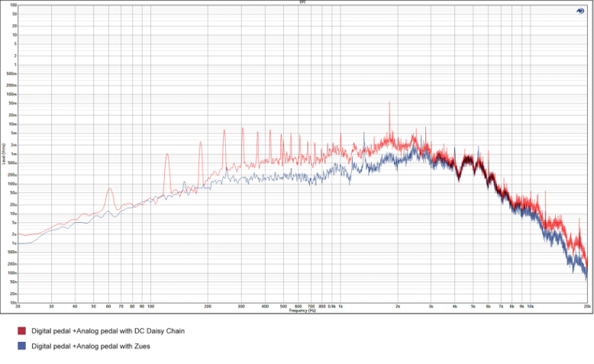Click the 10k tick on the frequency axis
The image size is (594, 364).
pos(531,306)
